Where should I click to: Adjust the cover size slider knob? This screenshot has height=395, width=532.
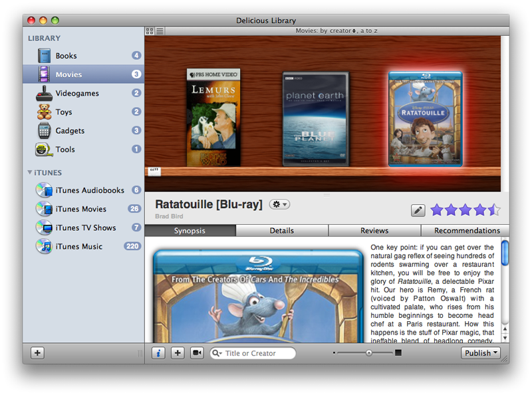(369, 353)
